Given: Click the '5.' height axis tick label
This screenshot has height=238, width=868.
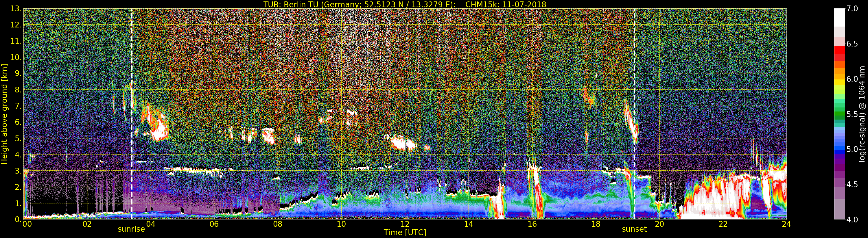Looking at the screenshot, I should click(18, 138).
